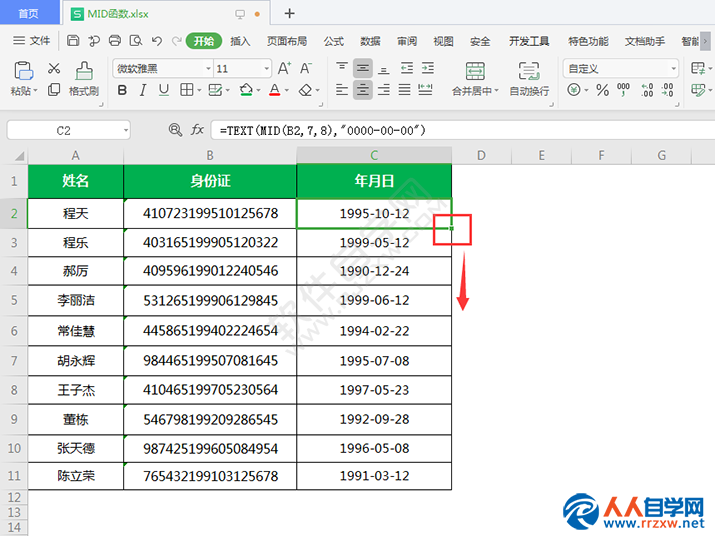Apply red font color

[275, 90]
